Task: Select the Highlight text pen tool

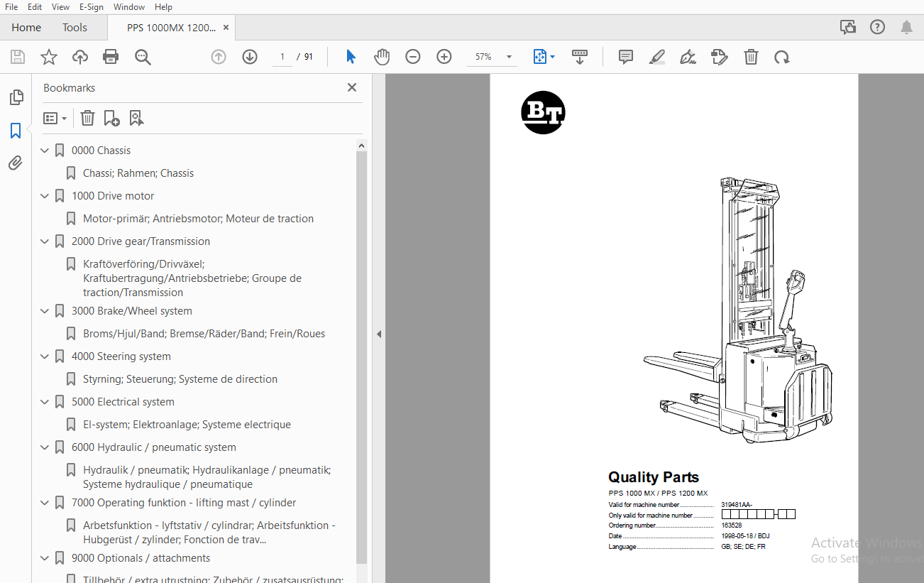Action: (657, 57)
